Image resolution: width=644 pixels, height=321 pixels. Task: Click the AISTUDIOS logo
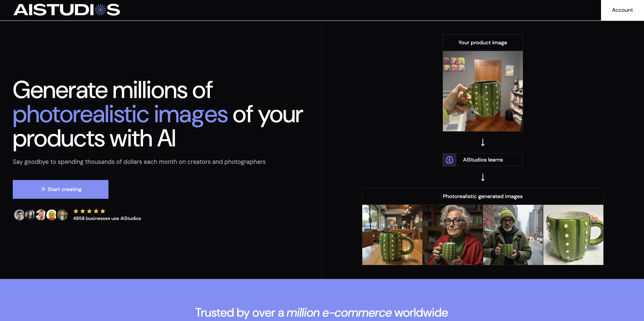66,10
